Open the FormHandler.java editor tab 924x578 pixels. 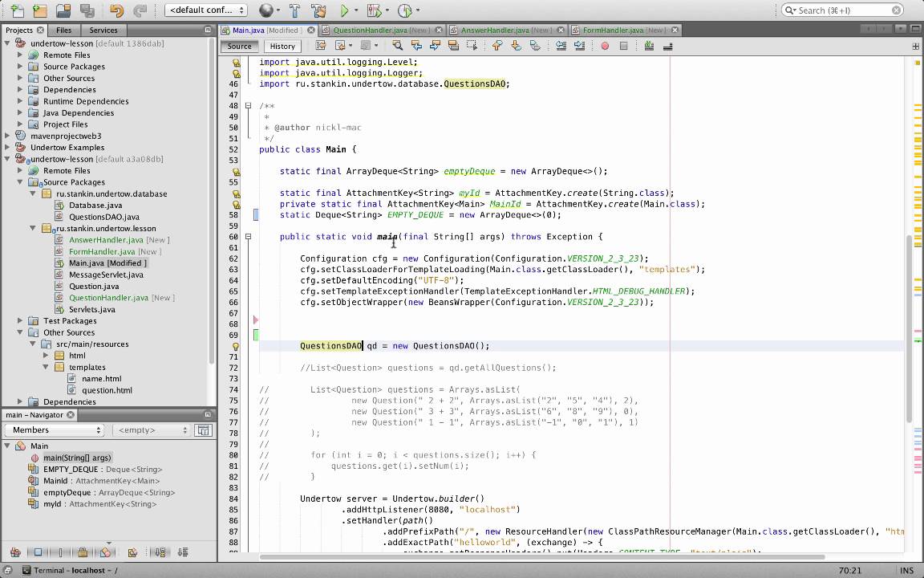[x=624, y=30]
